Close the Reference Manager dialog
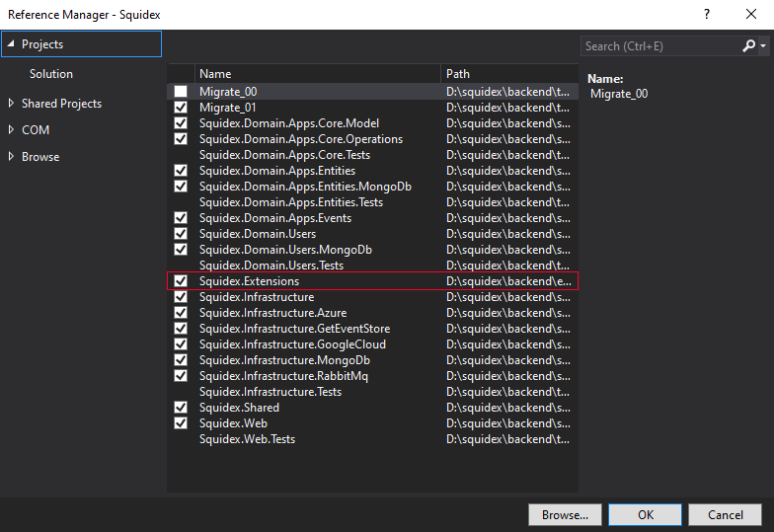Image resolution: width=774 pixels, height=532 pixels. click(750, 14)
